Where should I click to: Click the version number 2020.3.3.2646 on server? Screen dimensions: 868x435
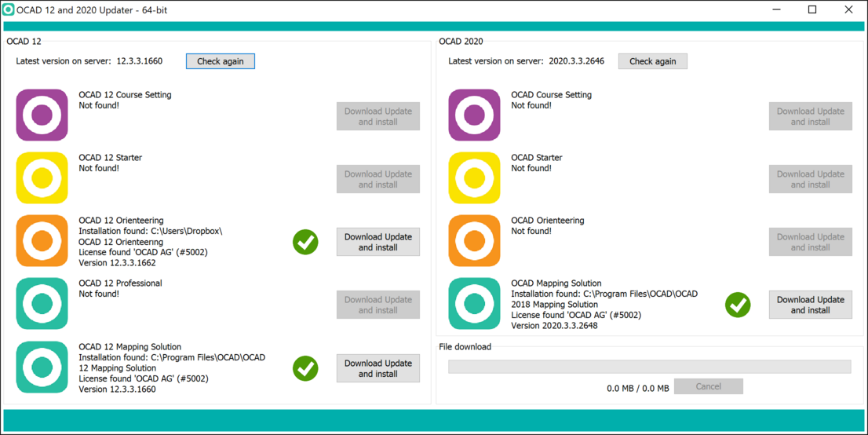click(576, 61)
